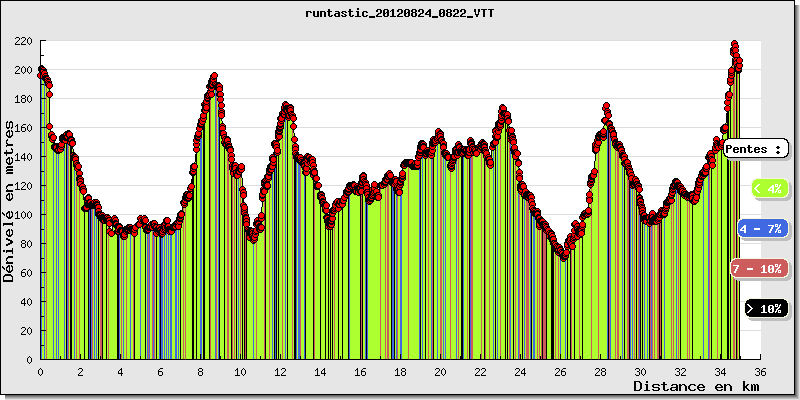This screenshot has height=400, width=800.
Task: Click the valley data point near 10.5 km
Action: (252, 240)
